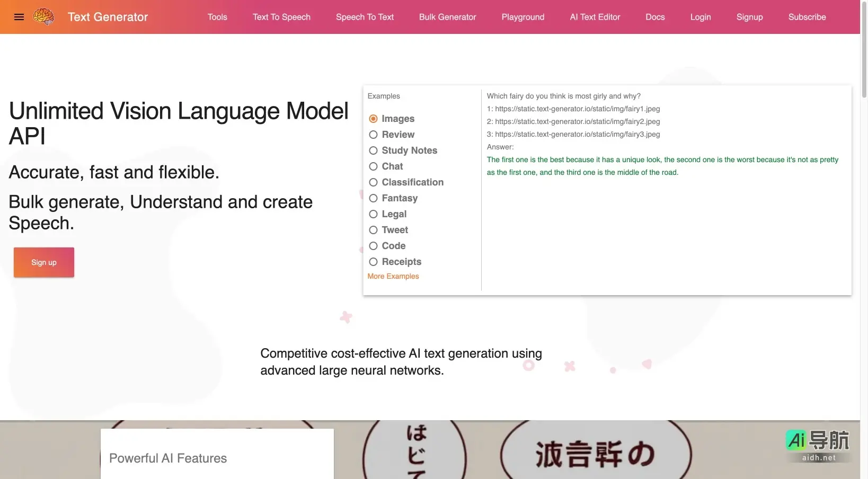Viewport: 868px width, 479px height.
Task: Select the Review example
Action: 374,134
